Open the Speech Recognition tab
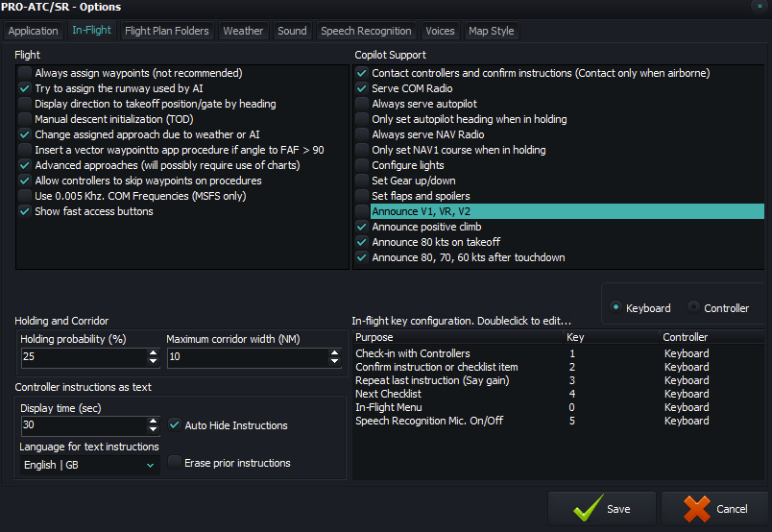The height and width of the screenshot is (532, 772). [366, 31]
